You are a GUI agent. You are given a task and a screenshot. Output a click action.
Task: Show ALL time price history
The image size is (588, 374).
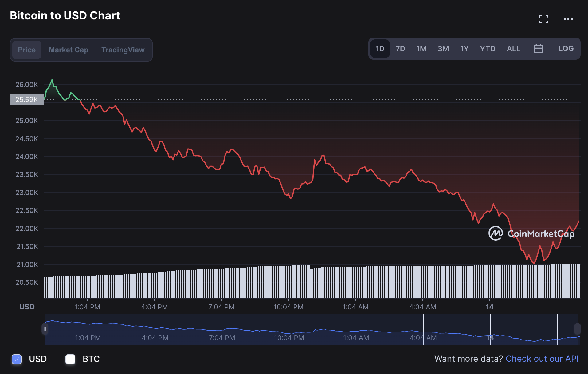coord(513,49)
